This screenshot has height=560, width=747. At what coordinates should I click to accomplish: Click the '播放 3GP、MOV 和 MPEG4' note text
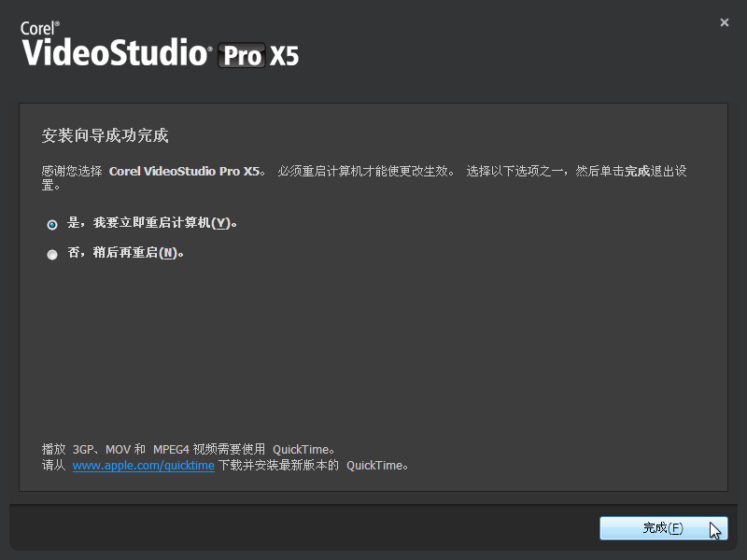[189, 449]
